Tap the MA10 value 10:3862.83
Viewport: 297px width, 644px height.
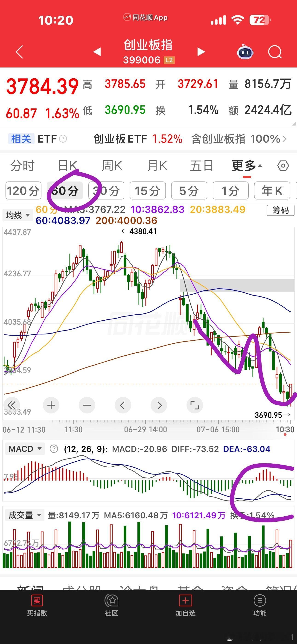coord(157,210)
